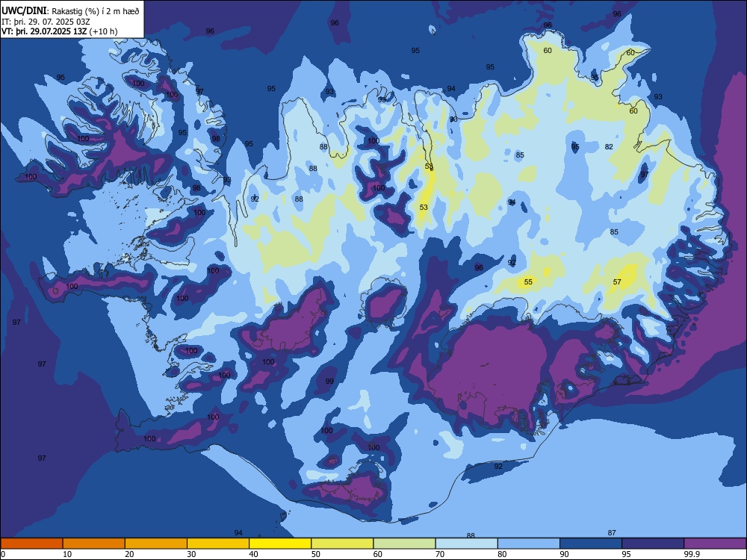This screenshot has width=747, height=560.
Task: Click the '87' value near the bottom edge
Action: [612, 533]
